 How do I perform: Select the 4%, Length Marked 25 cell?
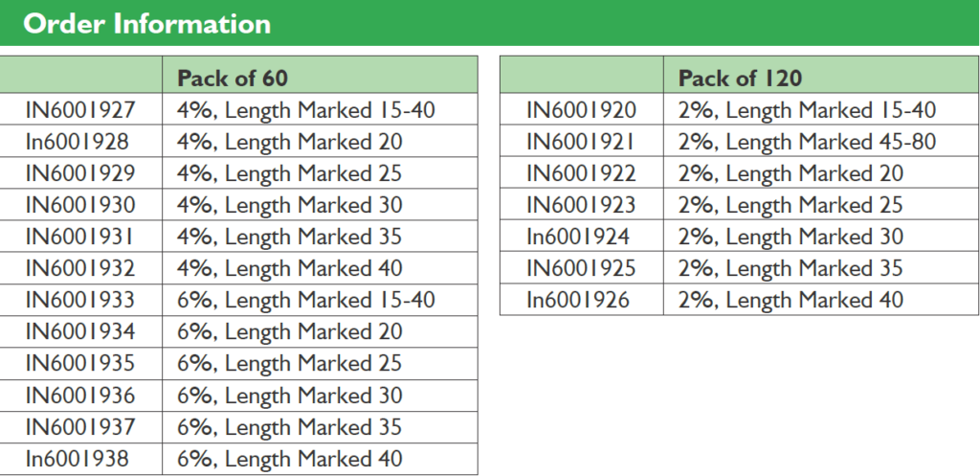pyautogui.click(x=290, y=173)
